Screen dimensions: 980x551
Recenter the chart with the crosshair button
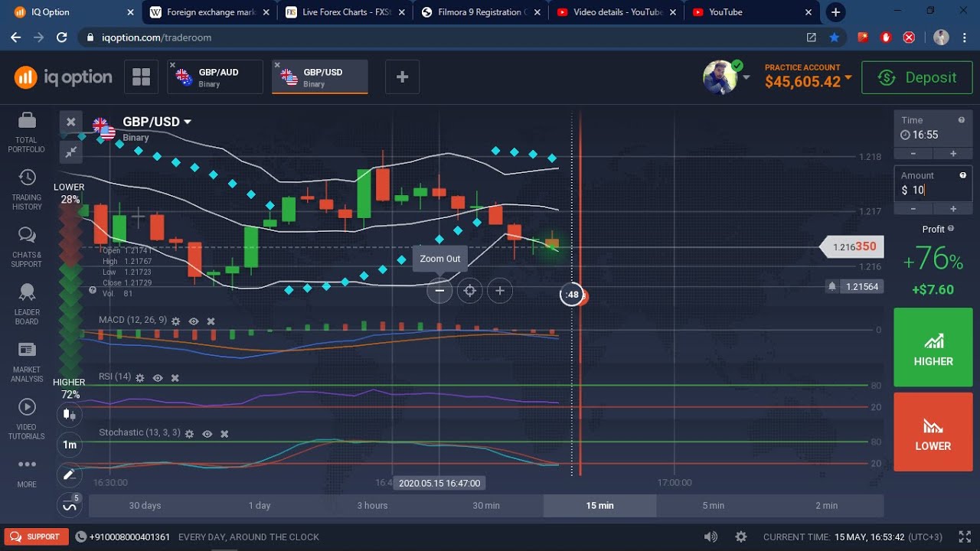pyautogui.click(x=470, y=291)
